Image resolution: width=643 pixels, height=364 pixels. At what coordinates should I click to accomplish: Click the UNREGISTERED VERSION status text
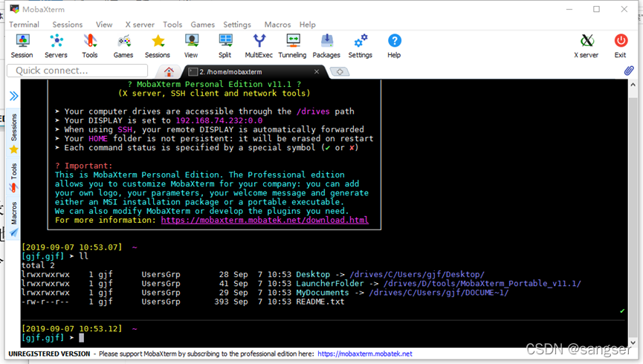click(x=49, y=354)
